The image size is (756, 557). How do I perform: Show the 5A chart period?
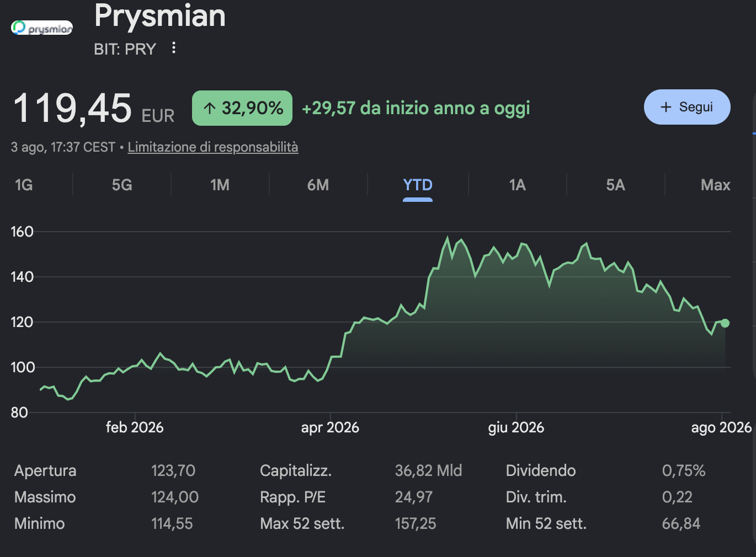click(x=615, y=185)
